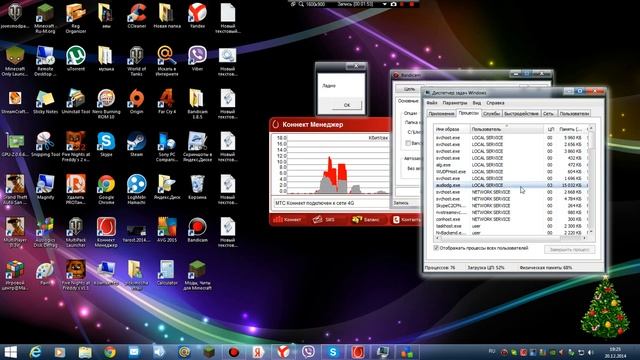Click the Skype taskbar button
640x360 pixels.
tap(333, 352)
